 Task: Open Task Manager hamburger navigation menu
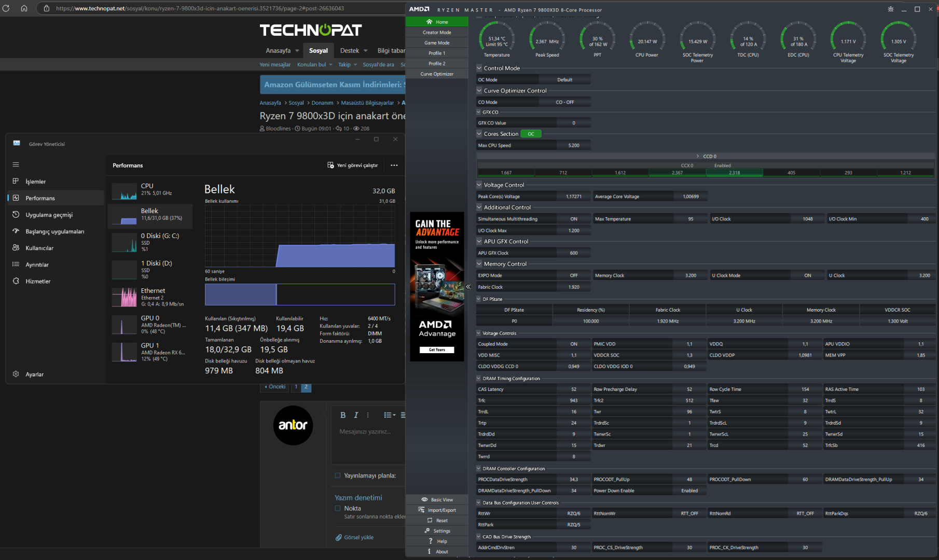pyautogui.click(x=16, y=164)
